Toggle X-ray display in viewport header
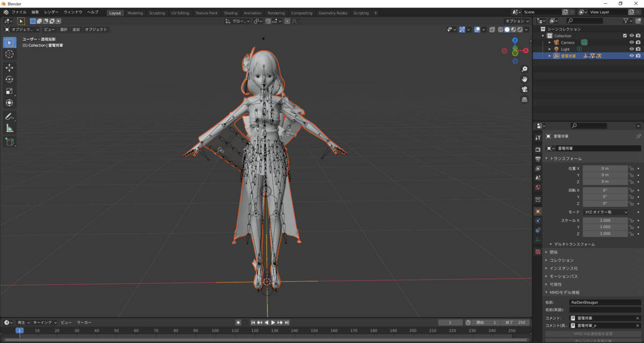 point(492,30)
